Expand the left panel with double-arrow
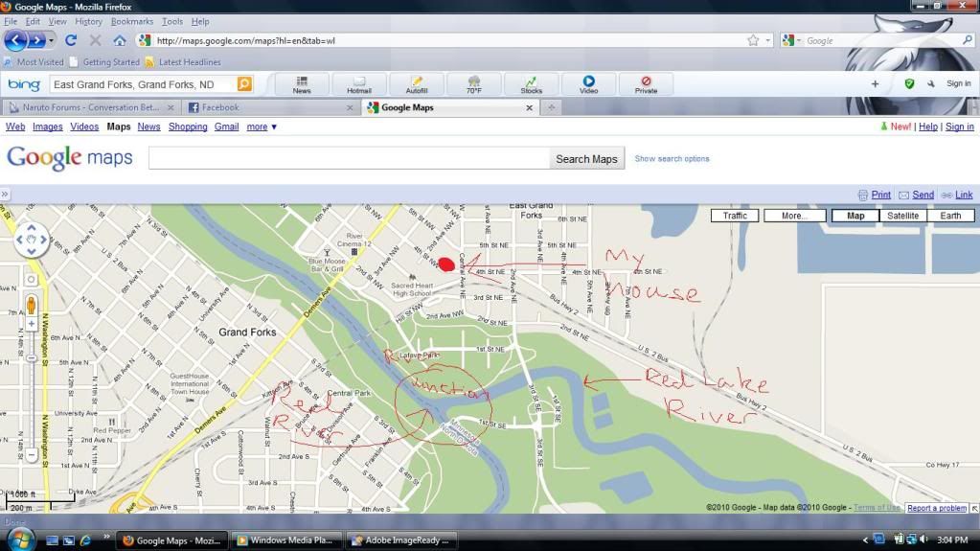980x551 pixels. click(5, 195)
